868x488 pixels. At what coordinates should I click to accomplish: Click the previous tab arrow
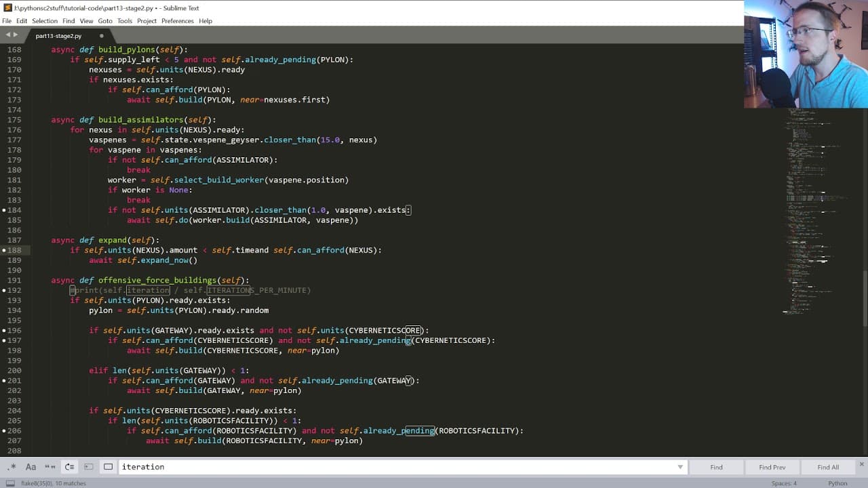point(7,35)
